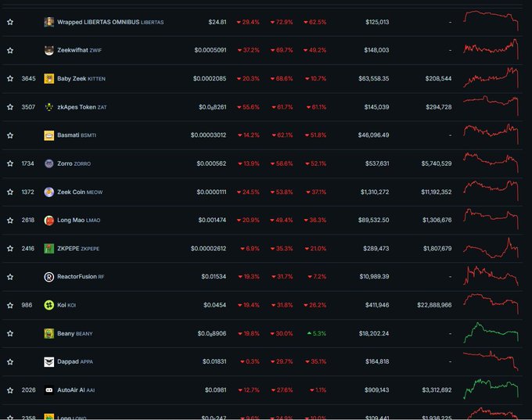
Task: Open the Zeekwifhat ZWIF link
Action: point(79,50)
